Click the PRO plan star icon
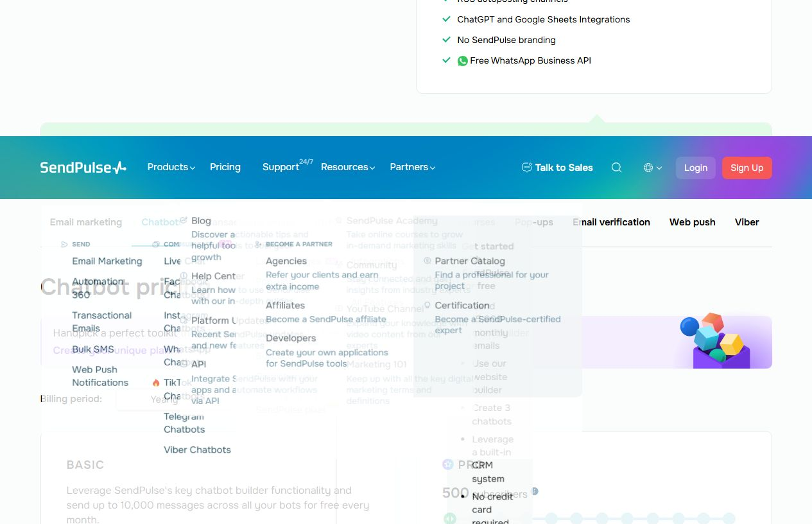The image size is (812, 524). (448, 464)
